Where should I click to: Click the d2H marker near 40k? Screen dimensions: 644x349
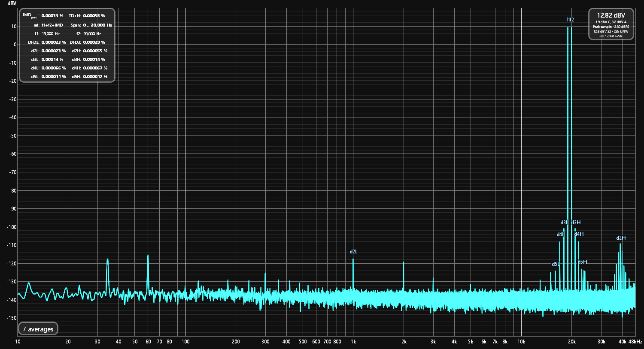[621, 238]
